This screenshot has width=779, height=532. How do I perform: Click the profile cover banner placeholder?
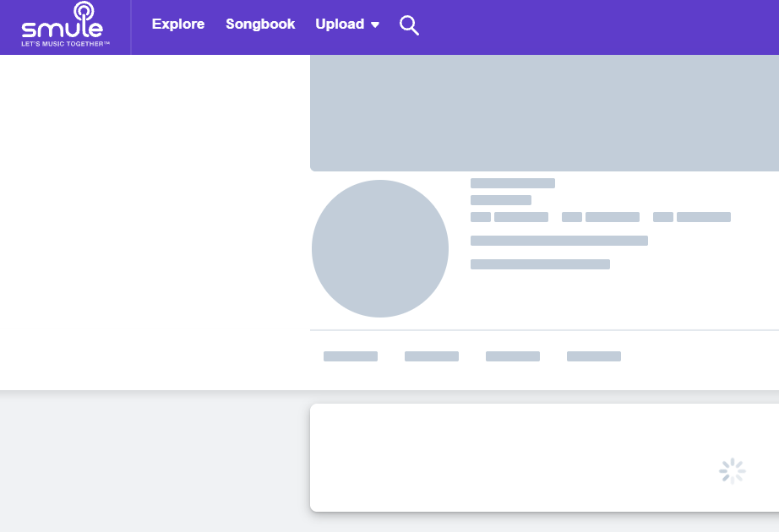544,113
